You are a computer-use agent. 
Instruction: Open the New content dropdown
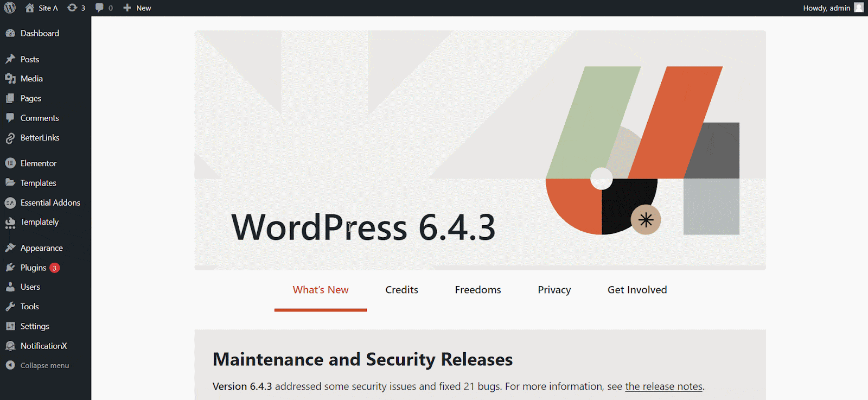pos(137,8)
